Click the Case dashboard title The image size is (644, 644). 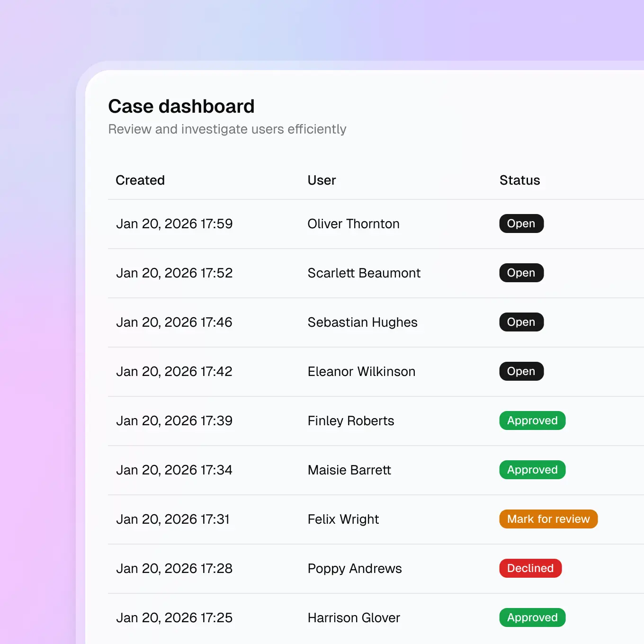(x=181, y=107)
